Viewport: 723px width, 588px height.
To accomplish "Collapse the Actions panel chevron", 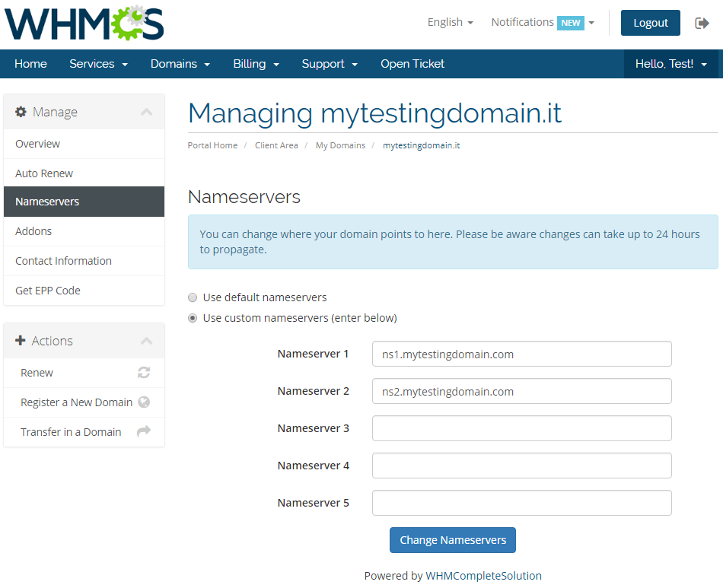I will tap(147, 341).
